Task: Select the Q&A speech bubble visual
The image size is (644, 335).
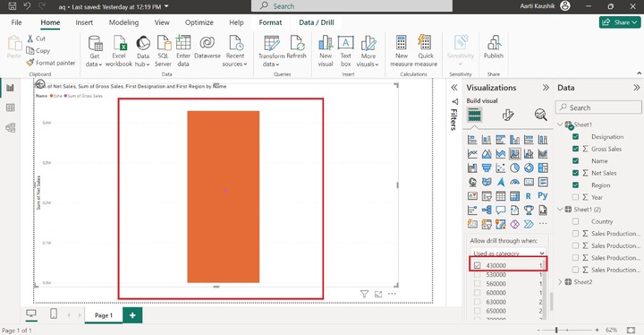Action: (x=501, y=210)
